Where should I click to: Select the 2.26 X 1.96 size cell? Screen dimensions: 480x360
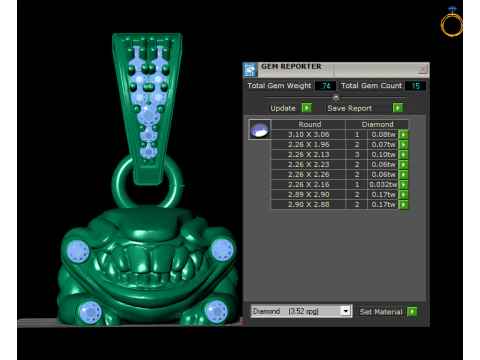308,144
